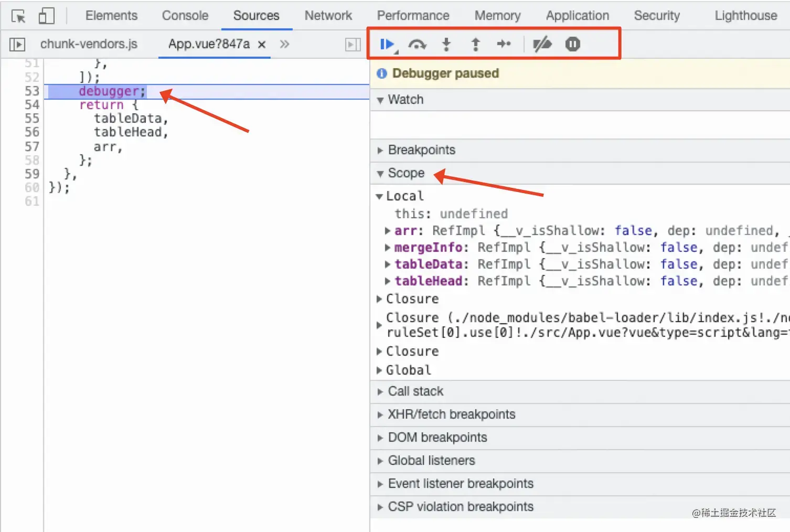Step into next function call
This screenshot has height=532, width=790.
(446, 44)
